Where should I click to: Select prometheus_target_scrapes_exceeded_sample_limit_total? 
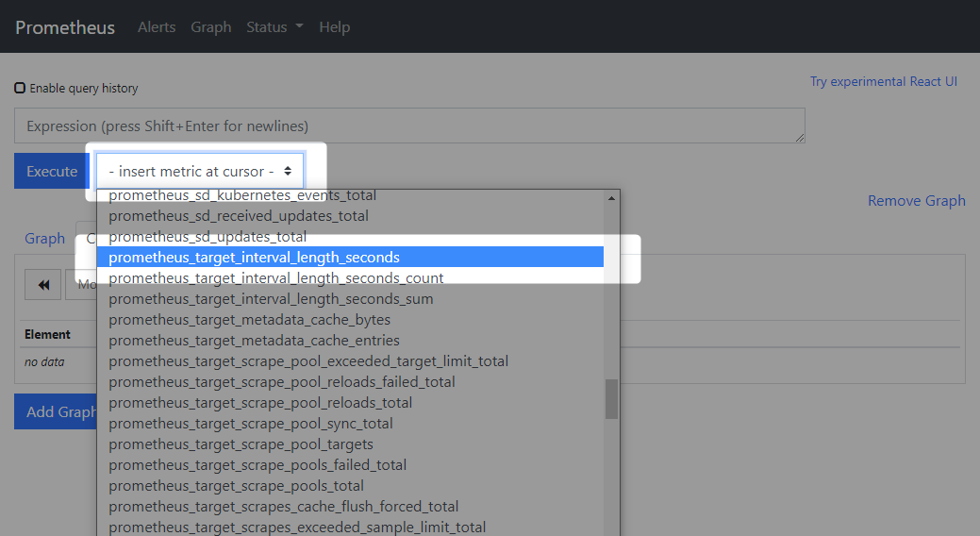click(350, 526)
